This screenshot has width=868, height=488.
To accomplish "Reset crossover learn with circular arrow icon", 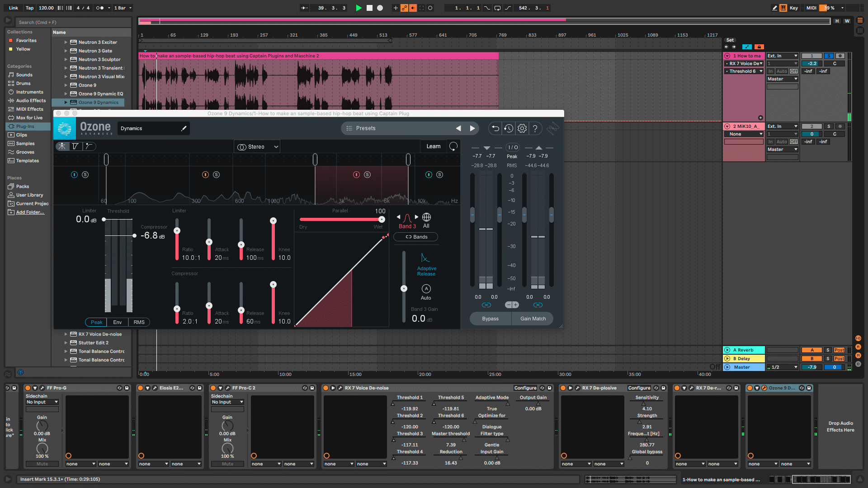I will (x=453, y=146).
